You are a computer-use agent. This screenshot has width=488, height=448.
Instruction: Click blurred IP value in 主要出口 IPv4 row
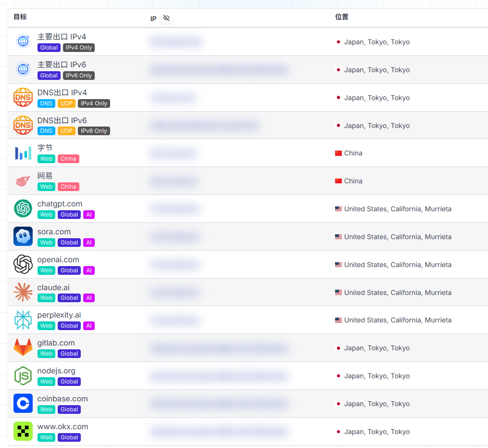coord(175,42)
